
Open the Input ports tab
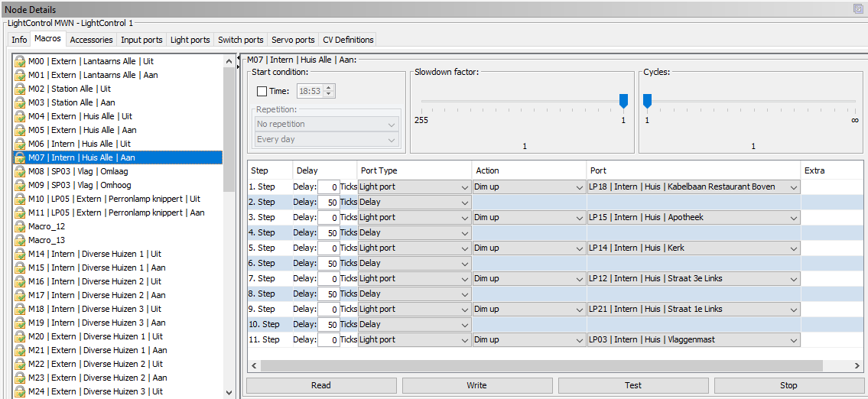click(141, 40)
